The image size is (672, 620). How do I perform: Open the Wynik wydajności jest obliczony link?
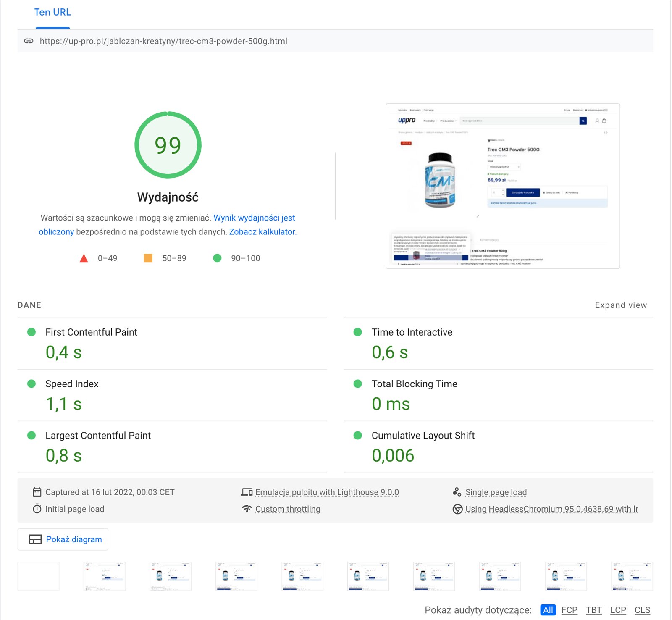click(254, 218)
